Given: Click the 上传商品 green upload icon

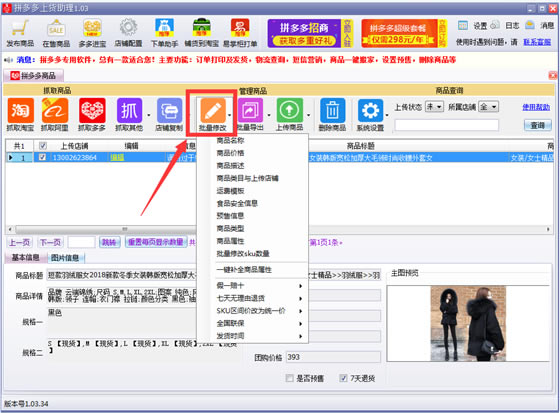Looking at the screenshot, I should [x=289, y=114].
